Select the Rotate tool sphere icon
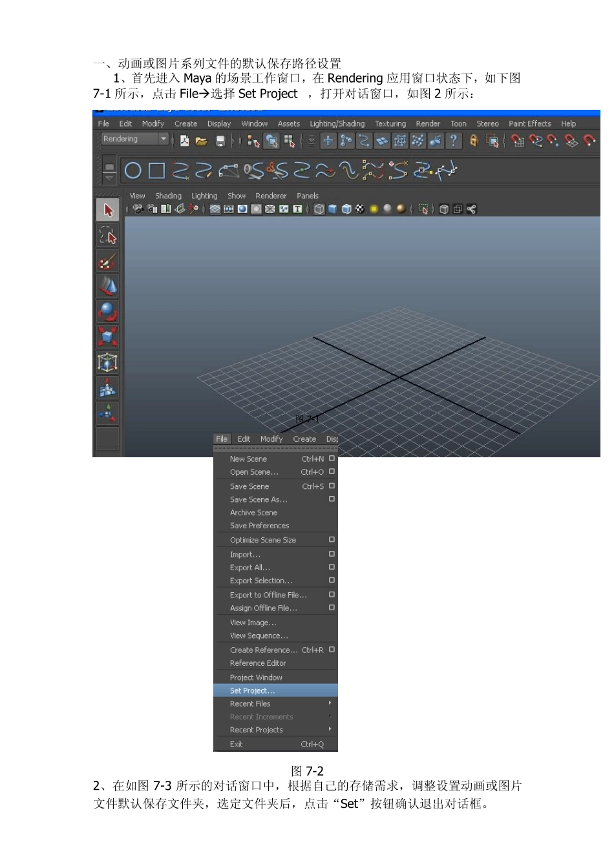 [108, 312]
